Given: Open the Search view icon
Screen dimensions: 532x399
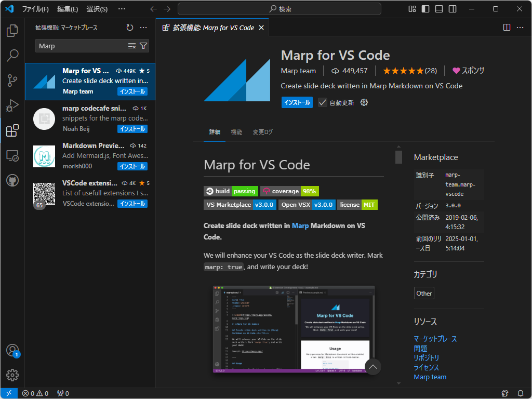Looking at the screenshot, I should 12,56.
